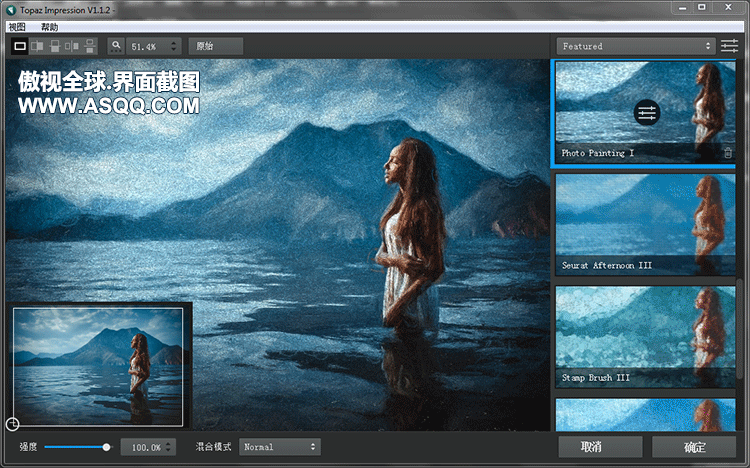Select the Photo Painting I preset thumbnail
The width and height of the screenshot is (750, 468).
click(645, 113)
